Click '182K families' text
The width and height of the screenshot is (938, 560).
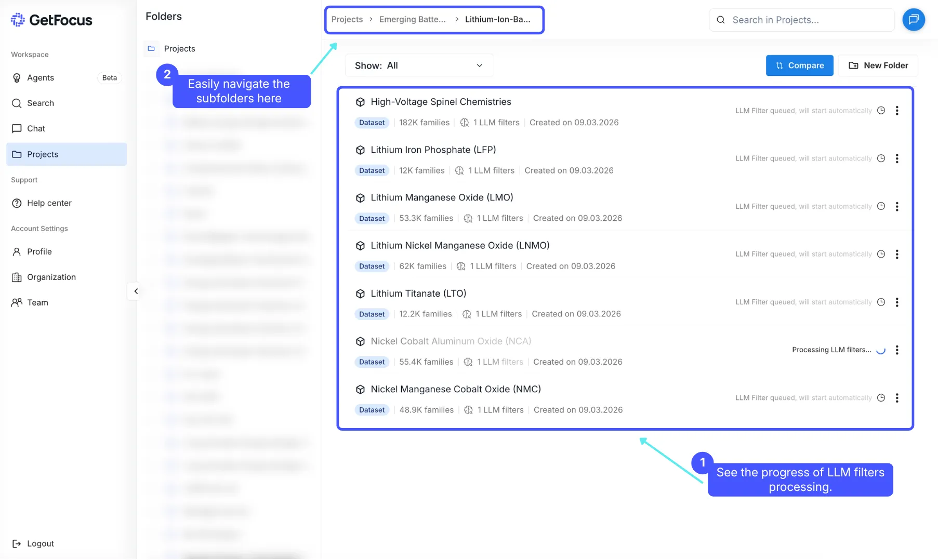point(424,123)
